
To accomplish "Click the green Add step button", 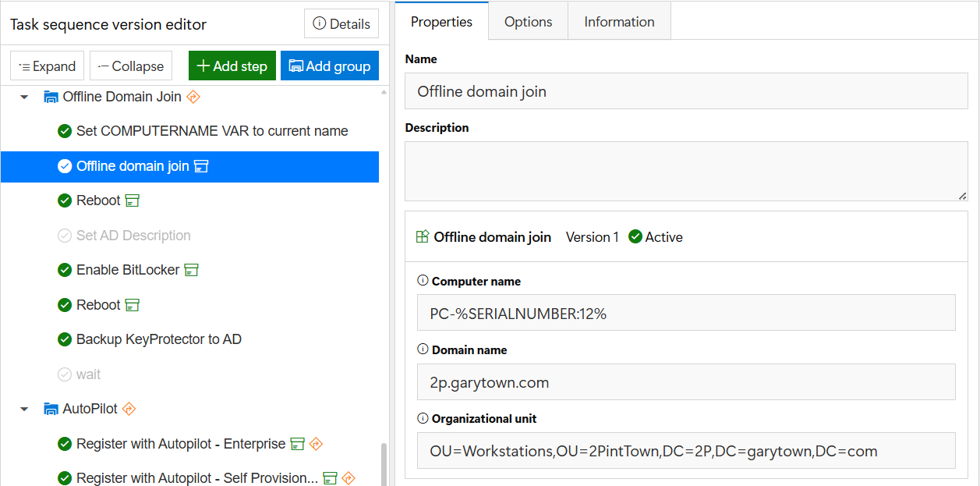I will click(x=232, y=66).
